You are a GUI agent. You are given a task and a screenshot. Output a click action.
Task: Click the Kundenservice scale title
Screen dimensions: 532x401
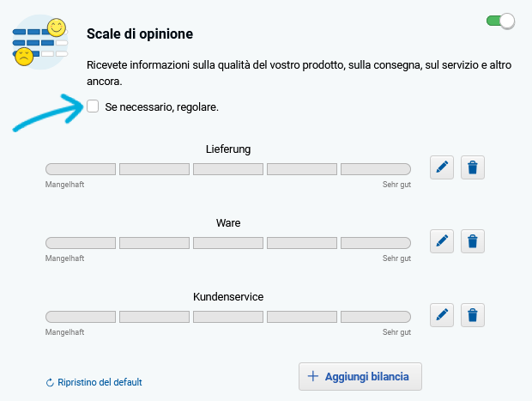(x=228, y=297)
